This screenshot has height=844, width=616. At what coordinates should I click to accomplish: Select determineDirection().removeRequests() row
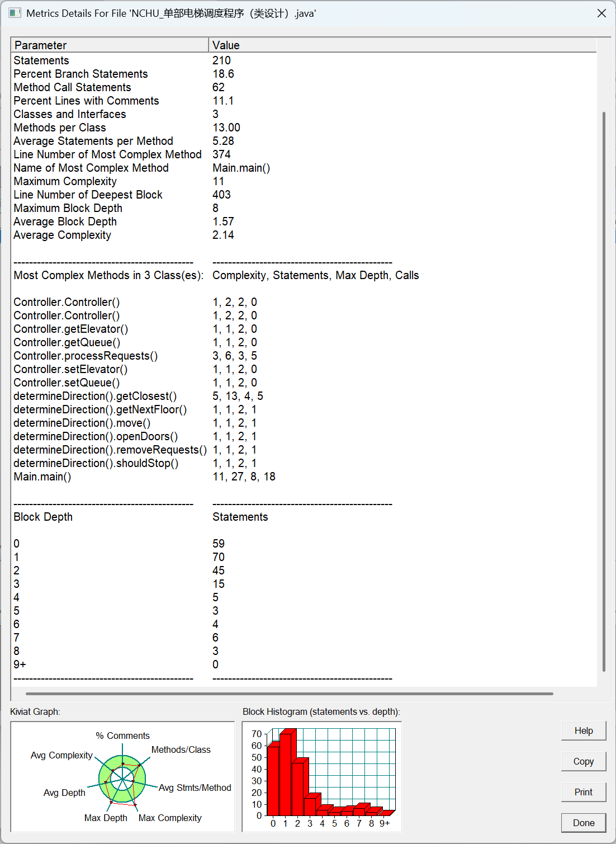[304, 450]
